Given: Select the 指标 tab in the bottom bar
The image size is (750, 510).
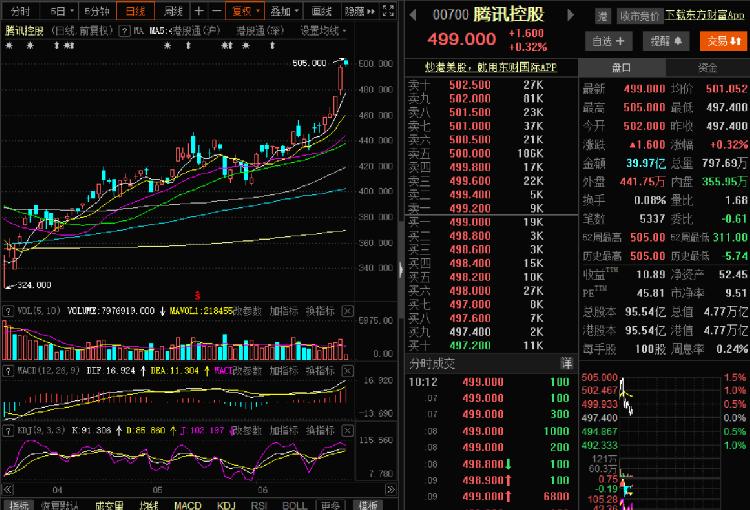Looking at the screenshot, I should coord(19,505).
